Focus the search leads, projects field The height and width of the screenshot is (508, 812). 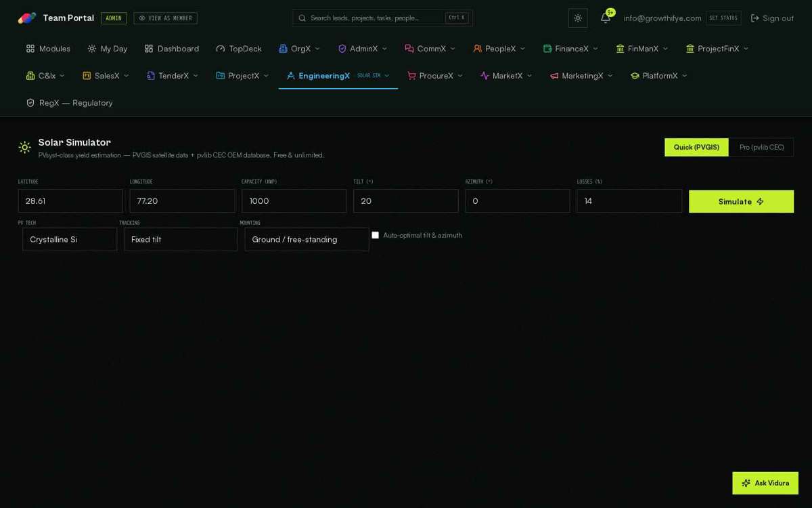pos(382,18)
